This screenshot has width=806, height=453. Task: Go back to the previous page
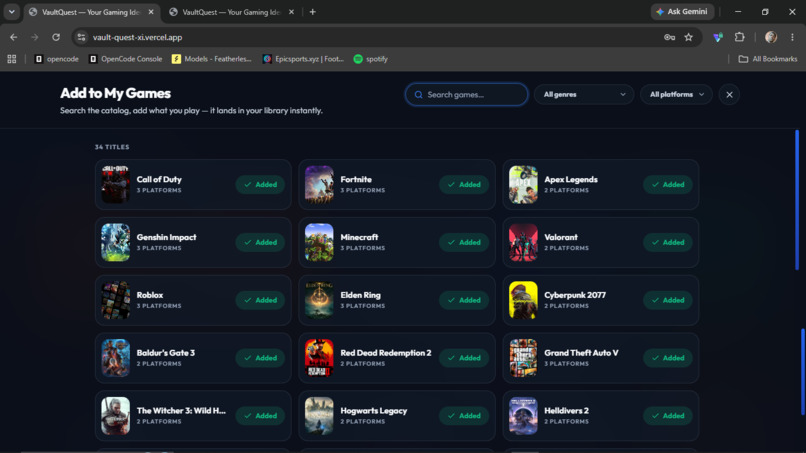(13, 37)
